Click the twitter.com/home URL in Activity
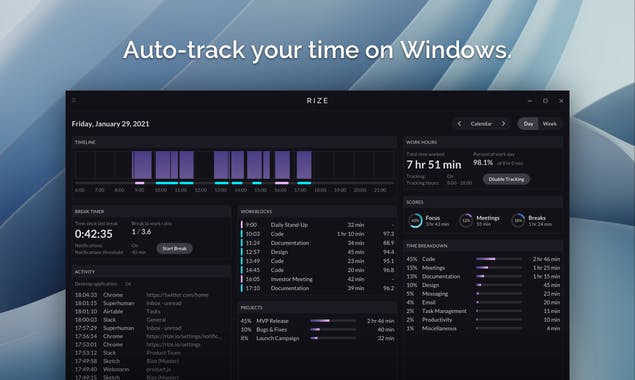Screen dimensions: 635x380 177,295
